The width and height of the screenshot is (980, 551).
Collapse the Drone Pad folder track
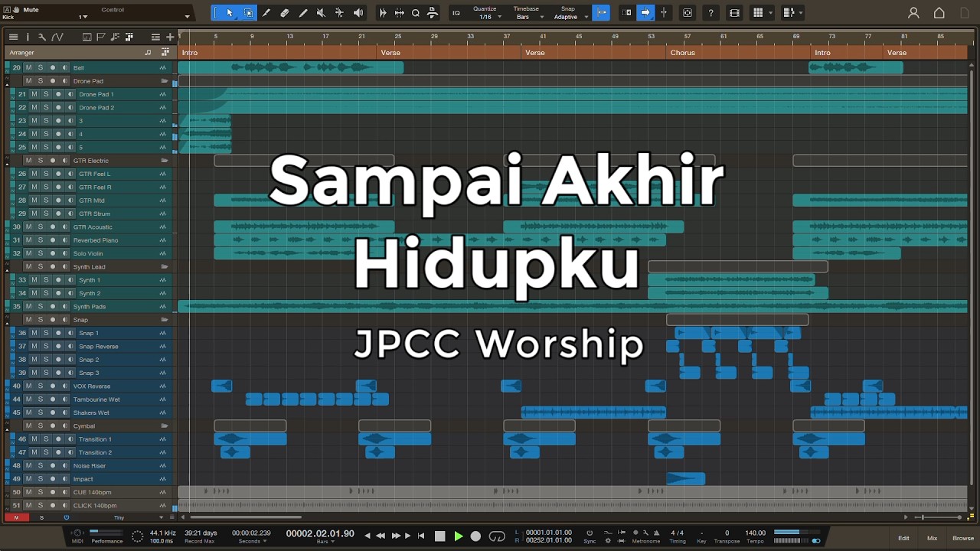coord(8,83)
